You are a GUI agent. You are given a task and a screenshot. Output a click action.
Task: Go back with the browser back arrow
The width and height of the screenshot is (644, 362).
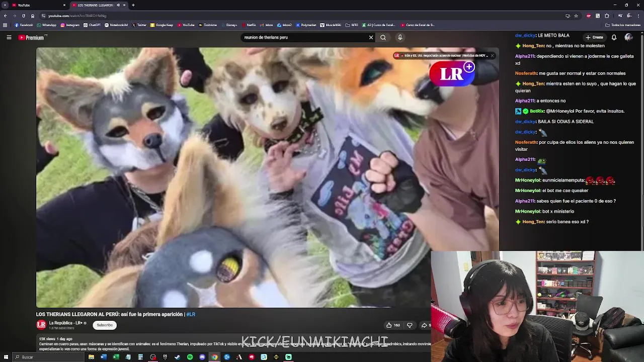tap(6, 16)
